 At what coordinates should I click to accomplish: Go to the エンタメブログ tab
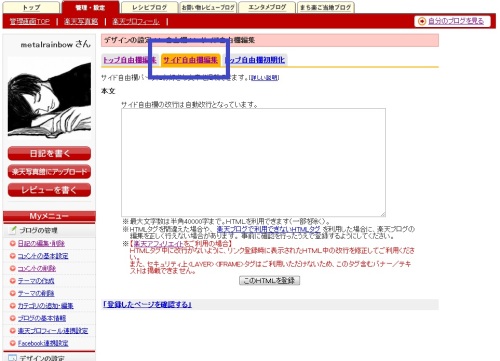coord(267,7)
